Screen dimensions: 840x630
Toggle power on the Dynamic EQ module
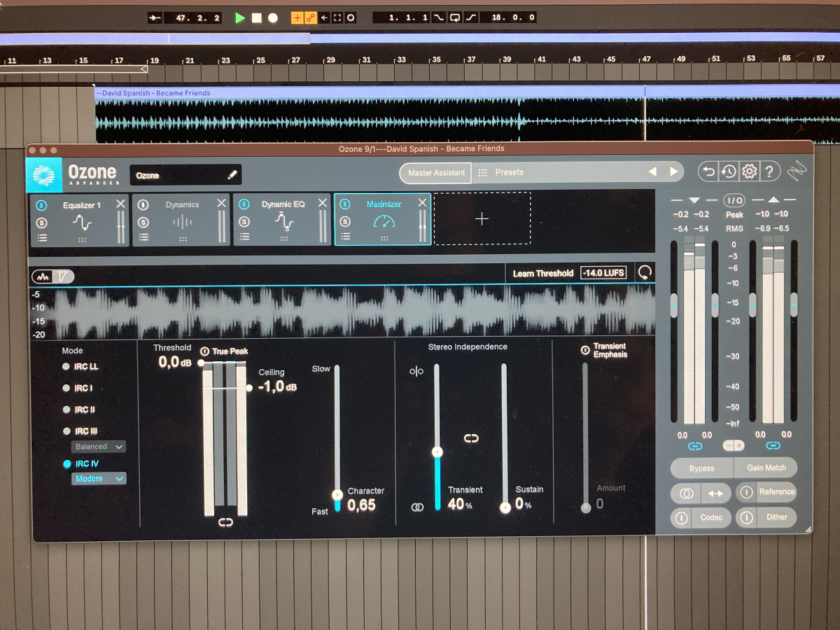coord(244,205)
